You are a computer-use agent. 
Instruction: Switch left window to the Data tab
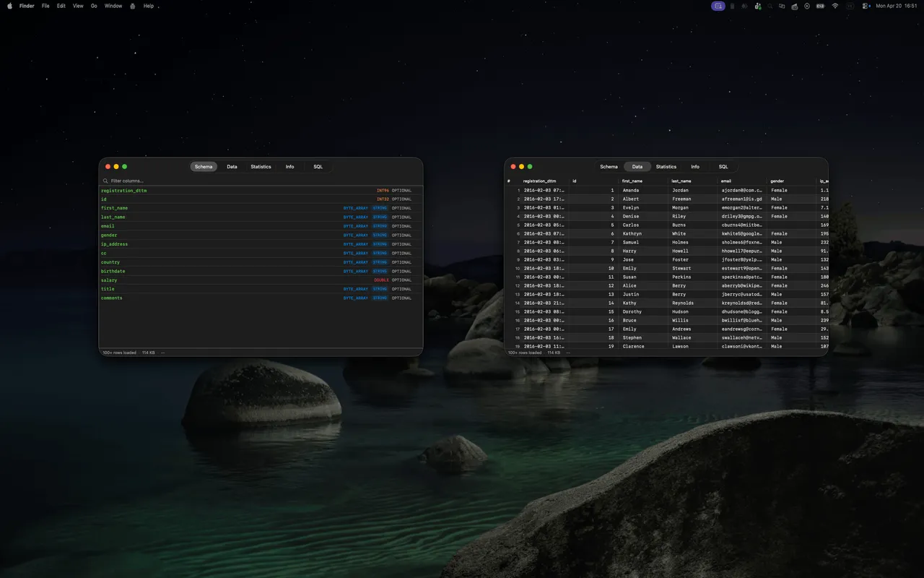coord(232,167)
